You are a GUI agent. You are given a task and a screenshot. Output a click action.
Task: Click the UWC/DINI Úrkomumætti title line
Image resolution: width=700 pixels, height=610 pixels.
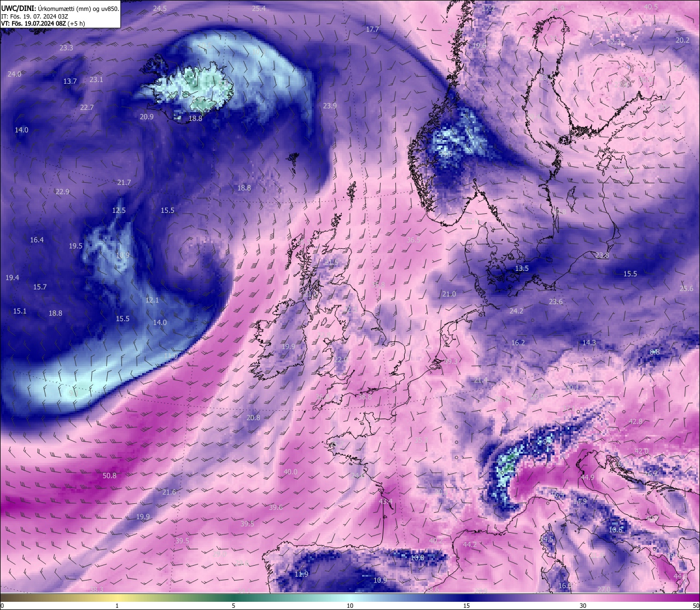click(60, 9)
